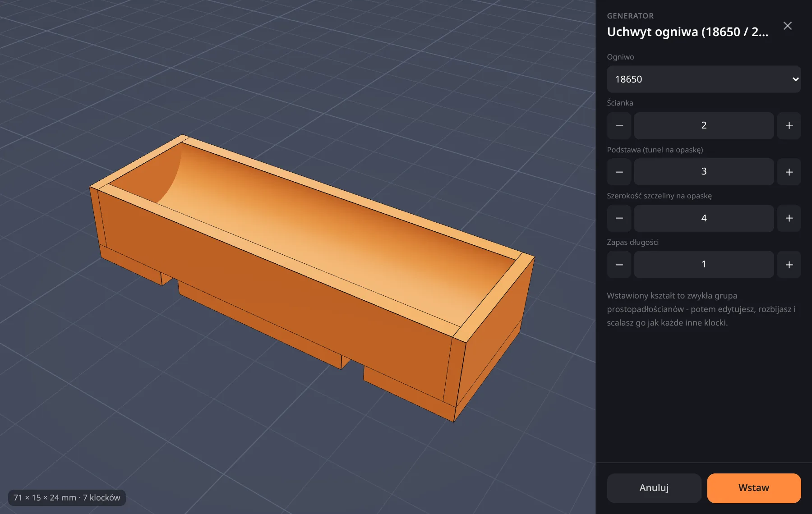Increase Zapas długości with plus
The width and height of the screenshot is (812, 514).
coord(789,265)
